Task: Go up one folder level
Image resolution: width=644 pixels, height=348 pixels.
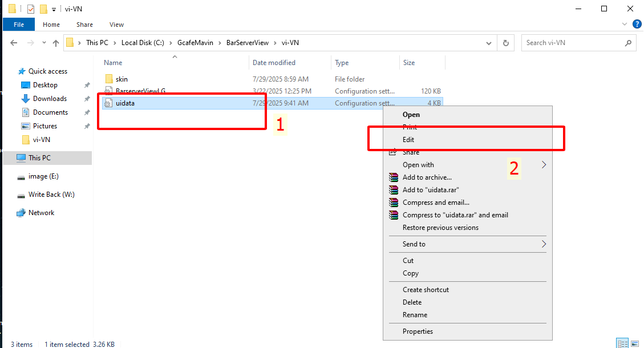Action: [x=56, y=43]
